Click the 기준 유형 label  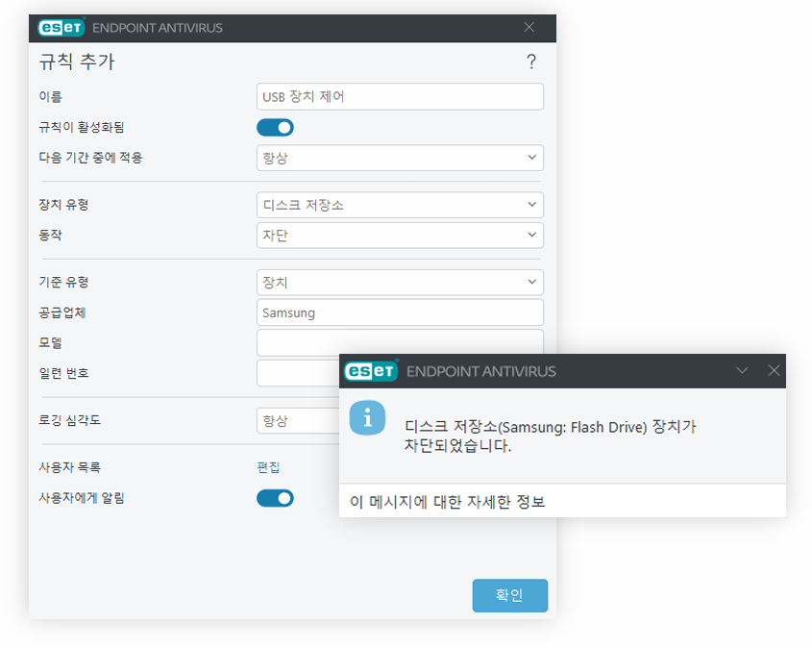coord(63,282)
